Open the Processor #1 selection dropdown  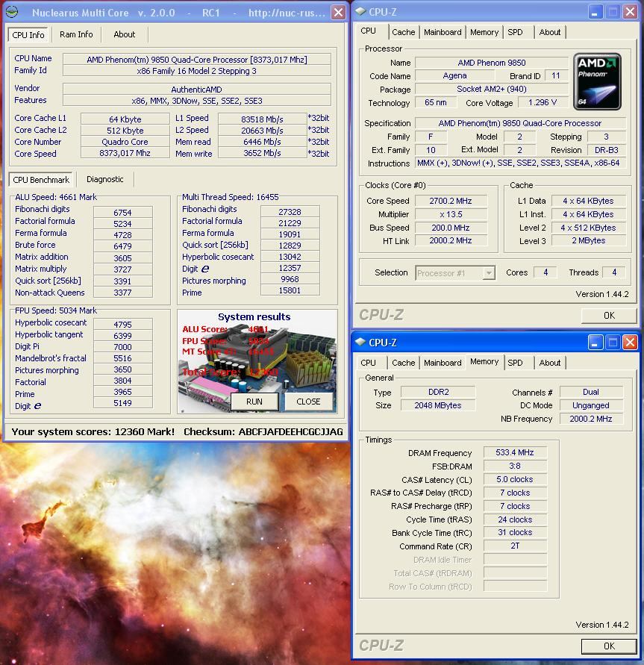tap(489, 273)
